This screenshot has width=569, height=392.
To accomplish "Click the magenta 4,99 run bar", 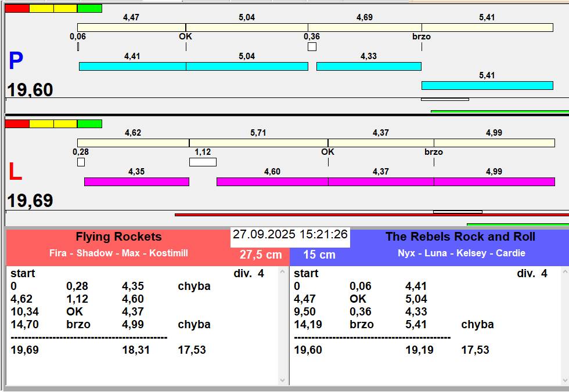I will 494,182.
